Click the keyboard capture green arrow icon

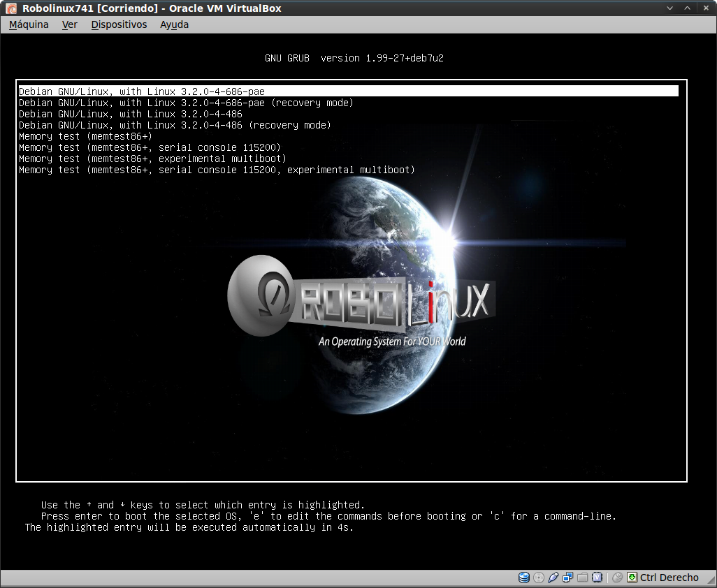632,578
